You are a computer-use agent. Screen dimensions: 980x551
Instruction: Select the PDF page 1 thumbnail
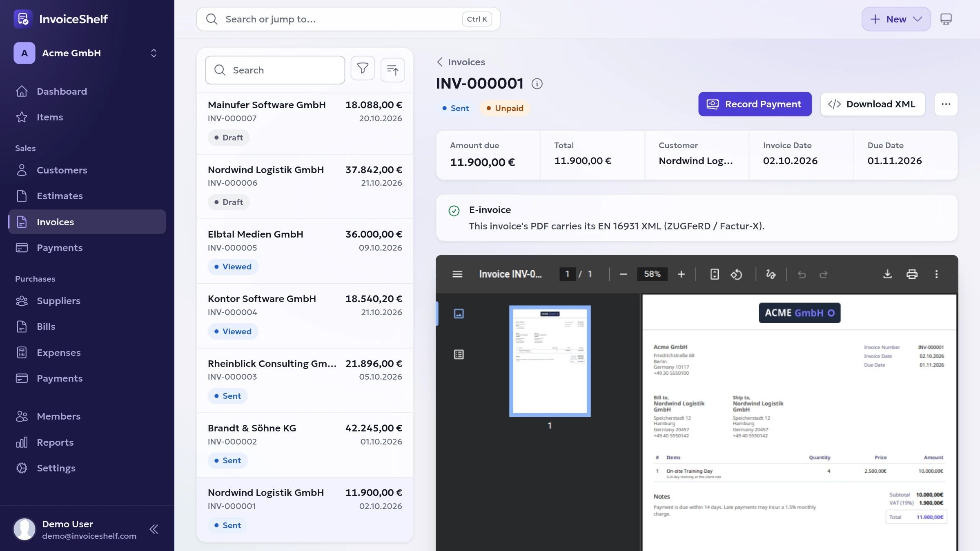(550, 361)
